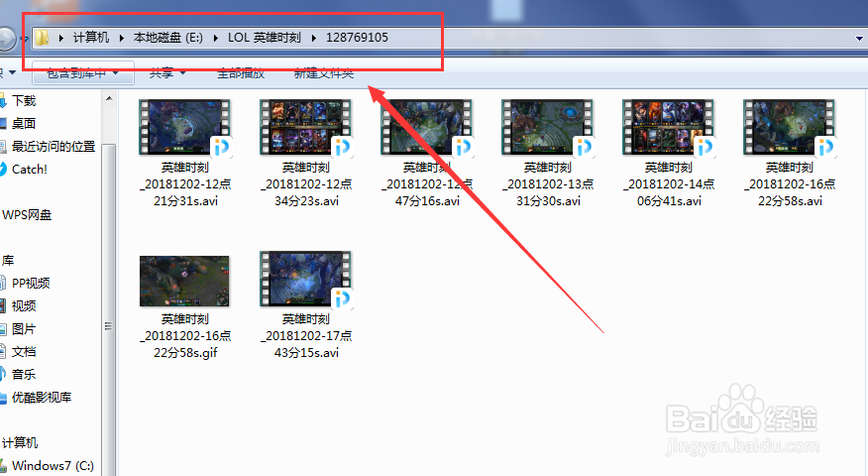Click file name 英雄时刻_20181202-14点06分41s.avi
Viewport: 868px width, 476px height.
(x=669, y=184)
